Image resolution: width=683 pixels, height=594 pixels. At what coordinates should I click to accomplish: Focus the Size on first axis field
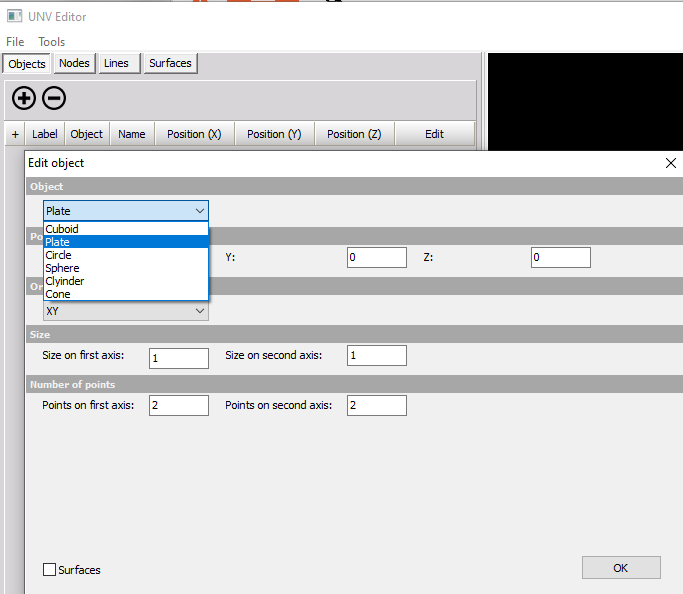click(179, 358)
